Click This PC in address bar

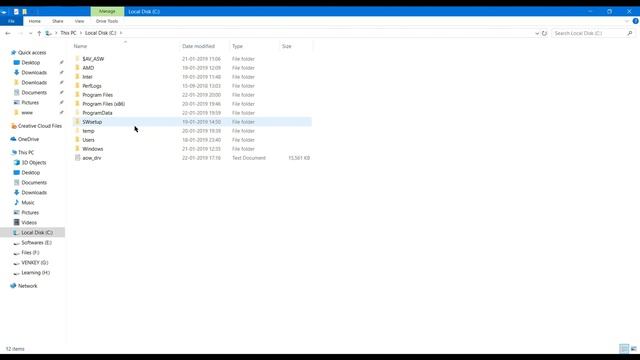click(68, 33)
